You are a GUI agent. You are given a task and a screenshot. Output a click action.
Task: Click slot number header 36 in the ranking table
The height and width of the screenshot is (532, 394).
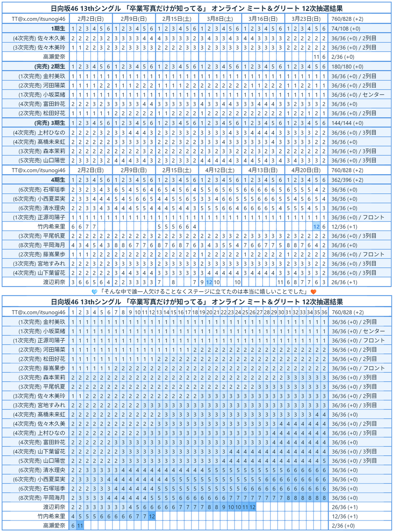[324, 312]
